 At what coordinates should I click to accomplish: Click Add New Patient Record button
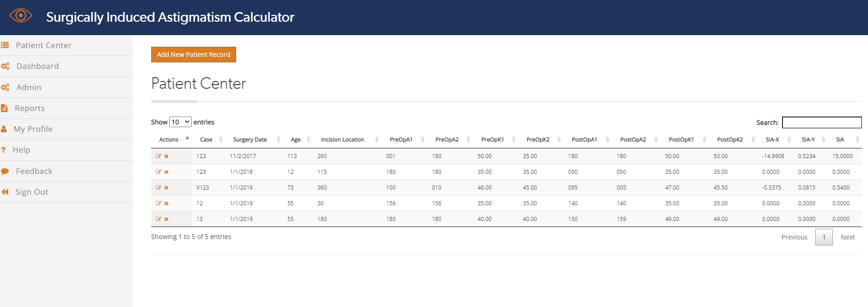pos(193,55)
